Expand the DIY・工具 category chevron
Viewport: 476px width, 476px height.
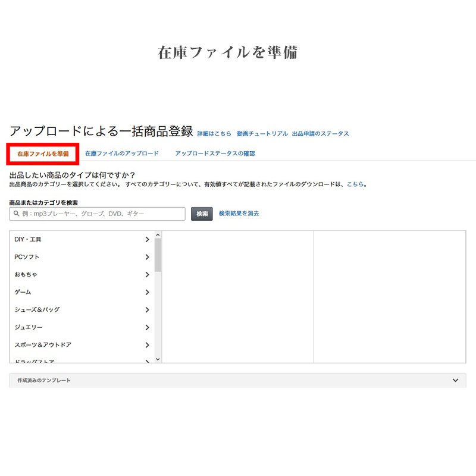pyautogui.click(x=147, y=240)
